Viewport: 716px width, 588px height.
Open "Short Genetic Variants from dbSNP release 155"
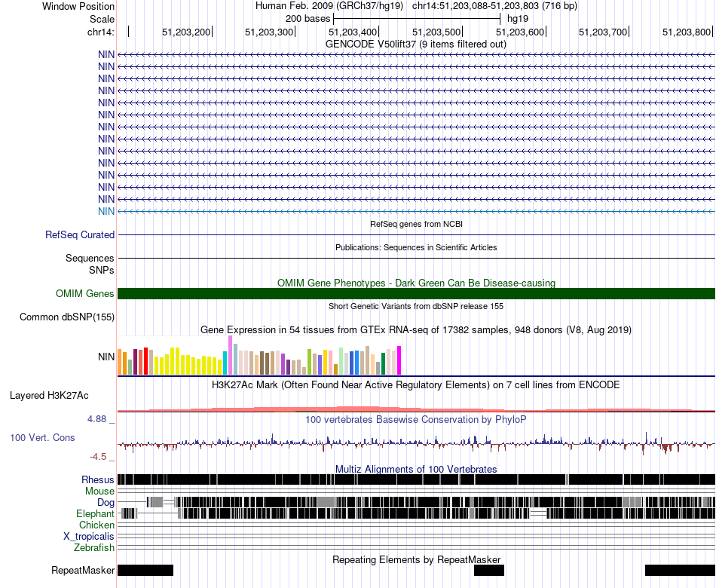click(x=416, y=306)
